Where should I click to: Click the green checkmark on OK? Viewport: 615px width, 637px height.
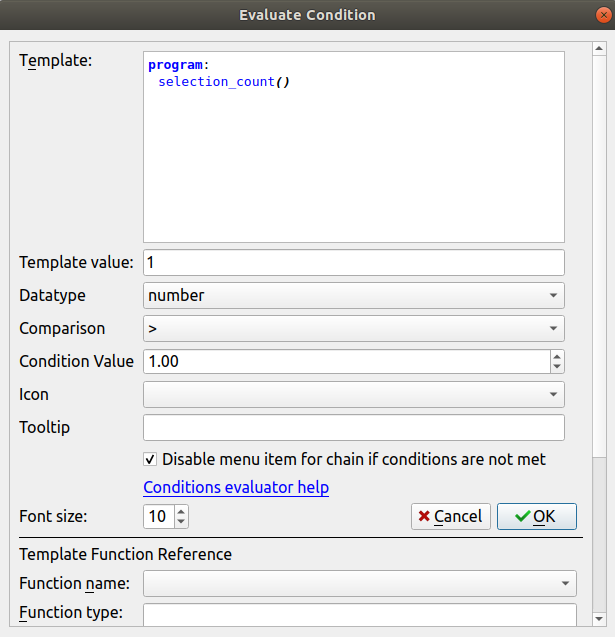pos(521,517)
